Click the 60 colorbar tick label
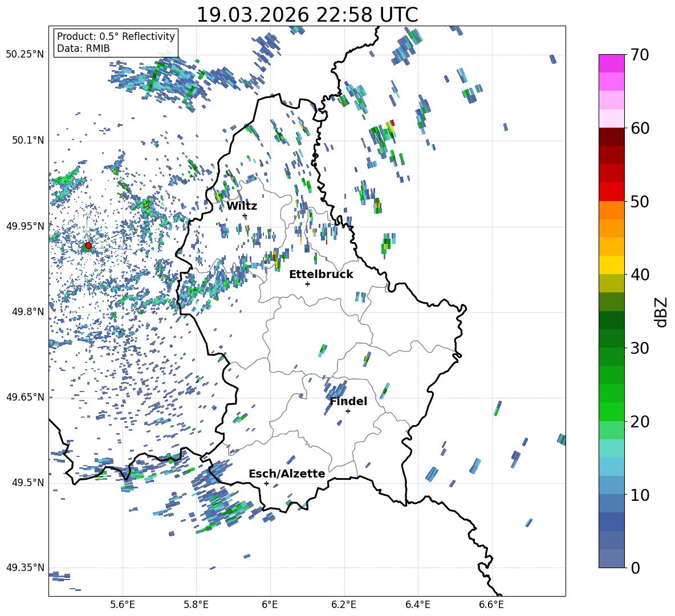This screenshot has height=616, width=675. pos(640,128)
